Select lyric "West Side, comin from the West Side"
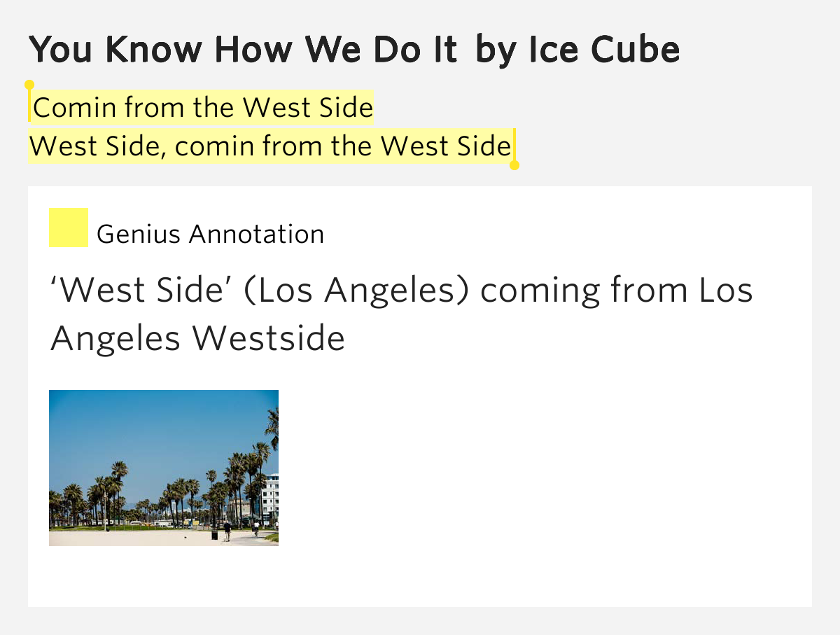This screenshot has width=840, height=635. pos(270,146)
